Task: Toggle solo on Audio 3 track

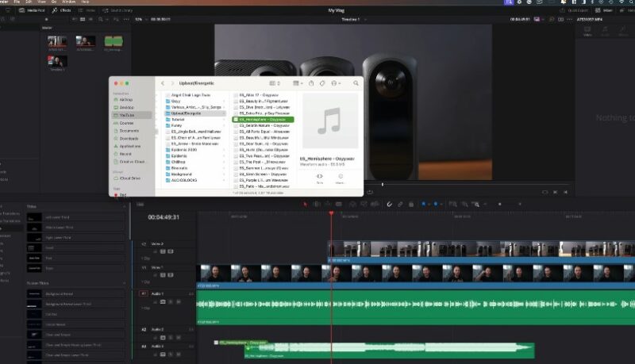Action: pyautogui.click(x=171, y=354)
